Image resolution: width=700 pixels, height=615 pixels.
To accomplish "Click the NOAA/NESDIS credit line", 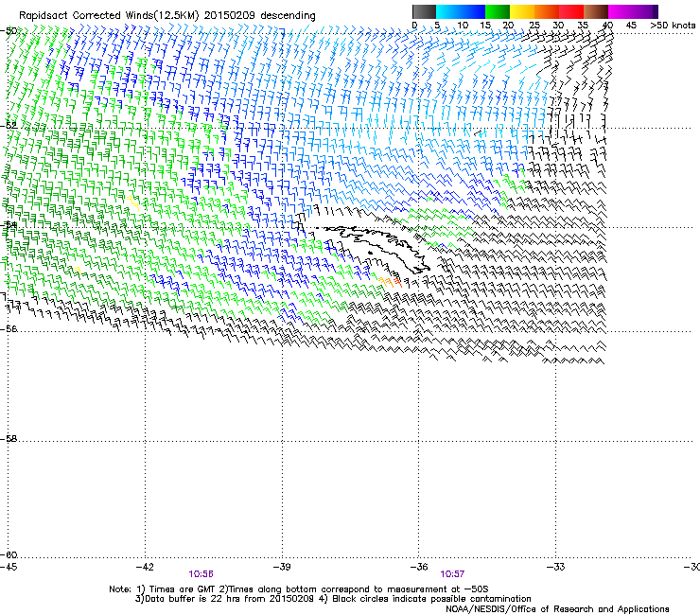I will (x=557, y=609).
